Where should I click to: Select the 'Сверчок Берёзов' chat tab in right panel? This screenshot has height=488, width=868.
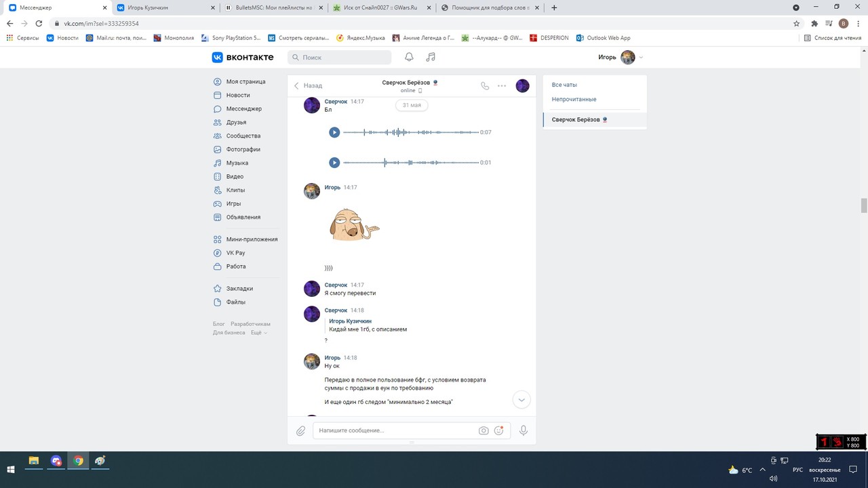tap(595, 119)
